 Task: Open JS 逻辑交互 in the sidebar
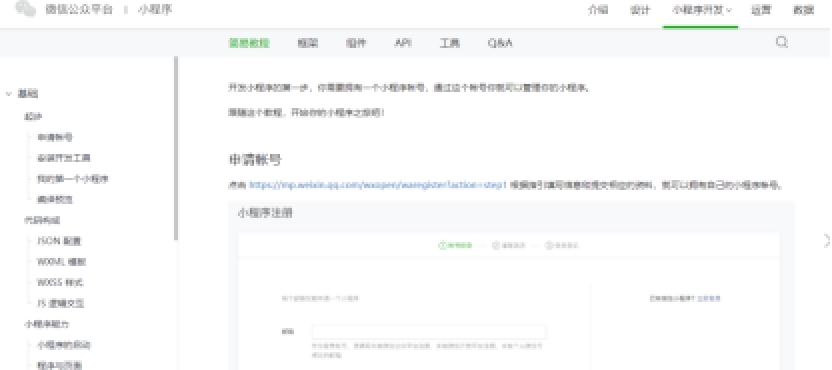[x=60, y=304]
